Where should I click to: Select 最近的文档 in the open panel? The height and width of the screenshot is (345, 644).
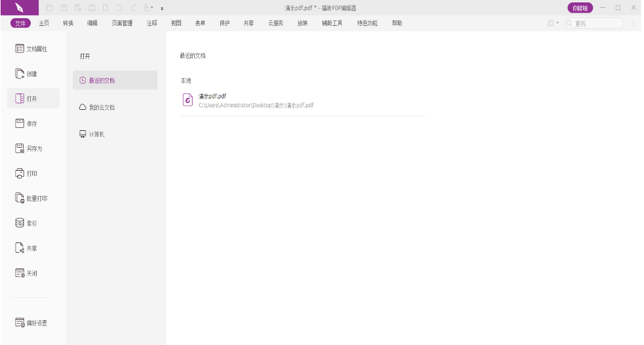pos(115,80)
